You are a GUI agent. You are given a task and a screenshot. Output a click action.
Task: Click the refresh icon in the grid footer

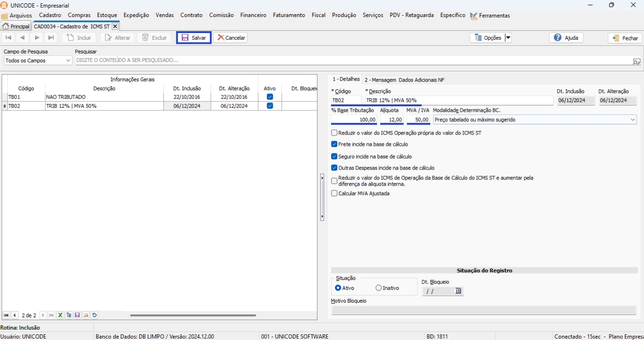(94, 315)
